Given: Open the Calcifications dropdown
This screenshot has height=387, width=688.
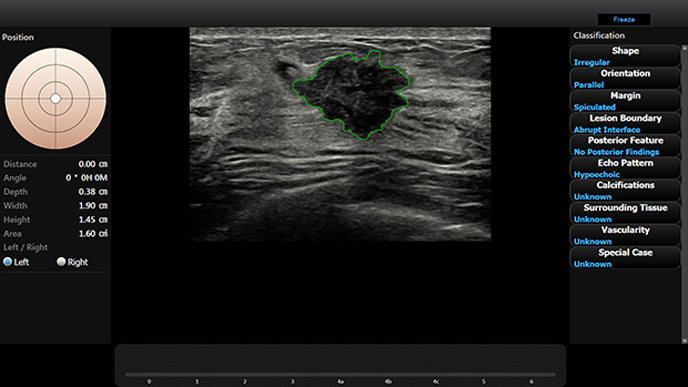Looking at the screenshot, I should point(625,190).
